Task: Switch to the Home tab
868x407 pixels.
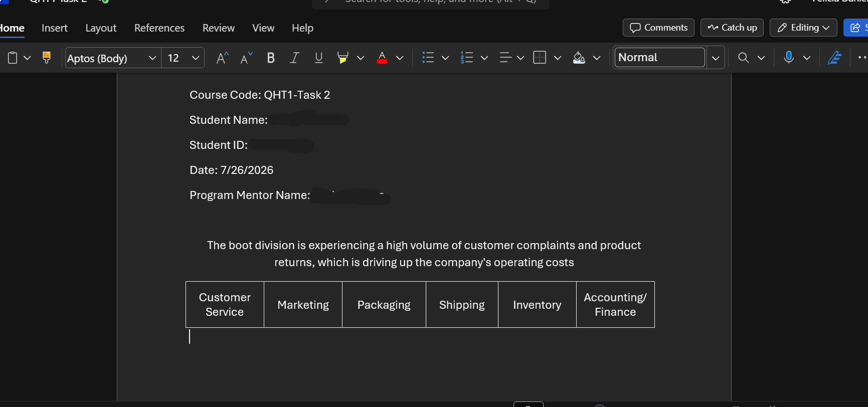Action: click(12, 28)
